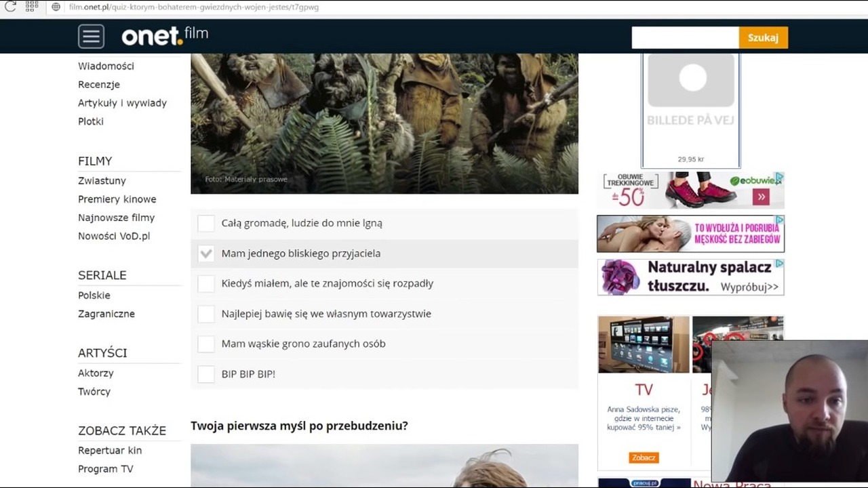Click the Szukaj search button
Viewport: 868px width, 488px height.
(763, 38)
